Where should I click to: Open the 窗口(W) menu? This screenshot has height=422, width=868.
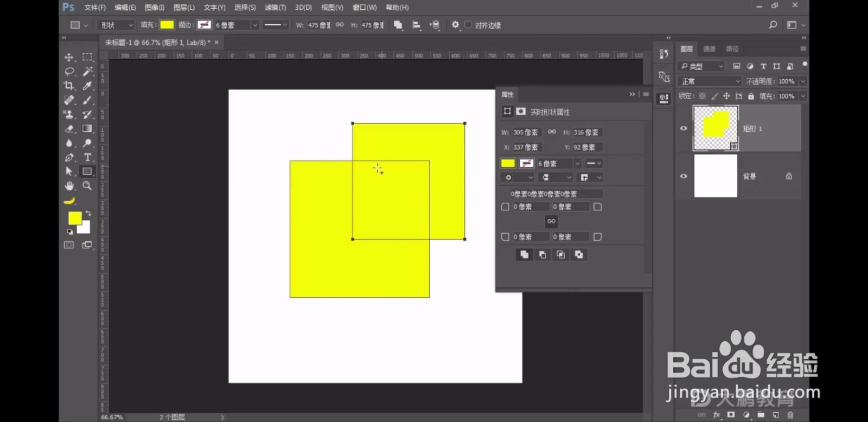point(365,8)
